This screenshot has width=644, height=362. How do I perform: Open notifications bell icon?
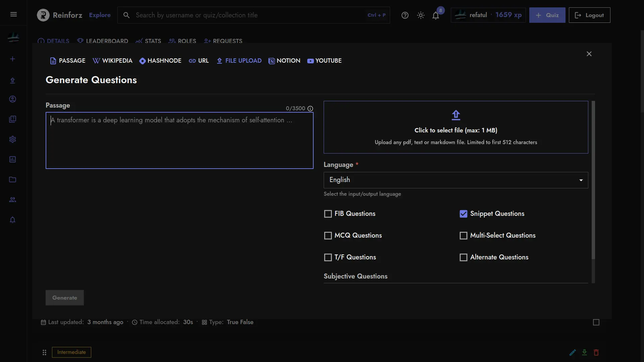tap(435, 15)
